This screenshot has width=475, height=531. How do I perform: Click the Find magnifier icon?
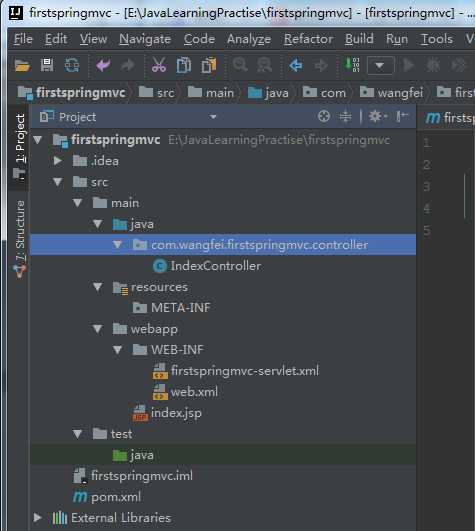click(x=240, y=64)
